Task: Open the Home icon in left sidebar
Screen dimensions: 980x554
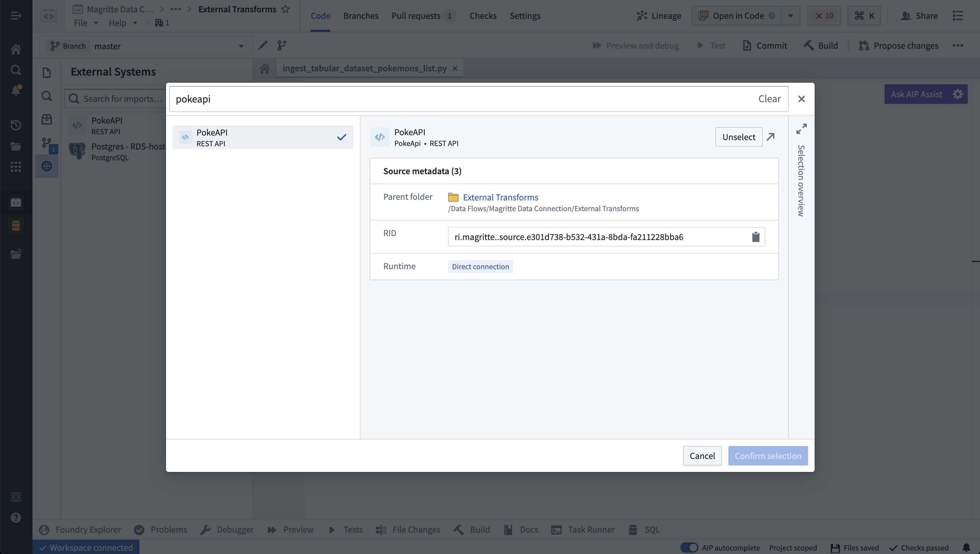Action: 16,49
